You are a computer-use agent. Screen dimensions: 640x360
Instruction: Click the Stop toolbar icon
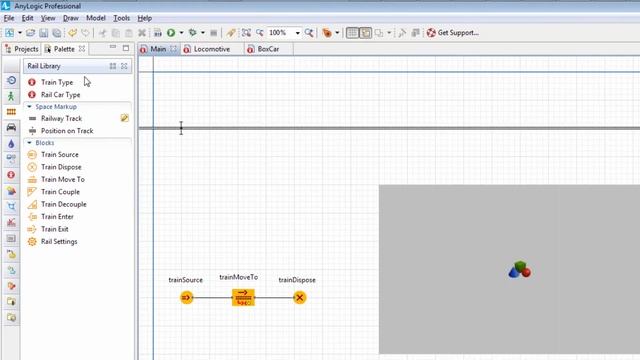point(213,33)
